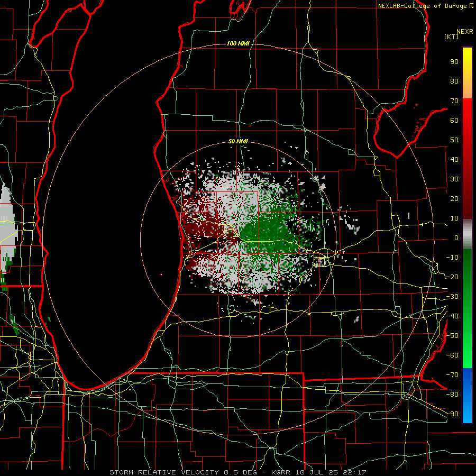Click the -50 value on the velocity scale
Image resolution: width=476 pixels, height=476 pixels.
coord(452,336)
